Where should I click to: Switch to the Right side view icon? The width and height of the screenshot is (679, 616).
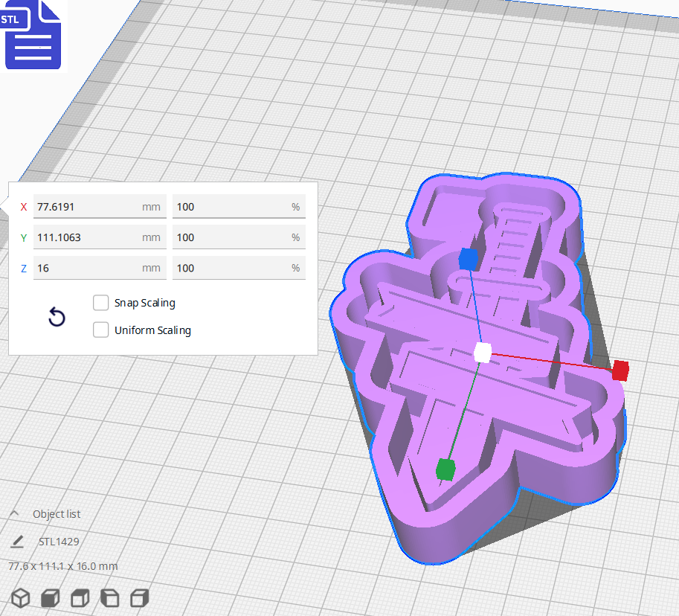click(138, 597)
